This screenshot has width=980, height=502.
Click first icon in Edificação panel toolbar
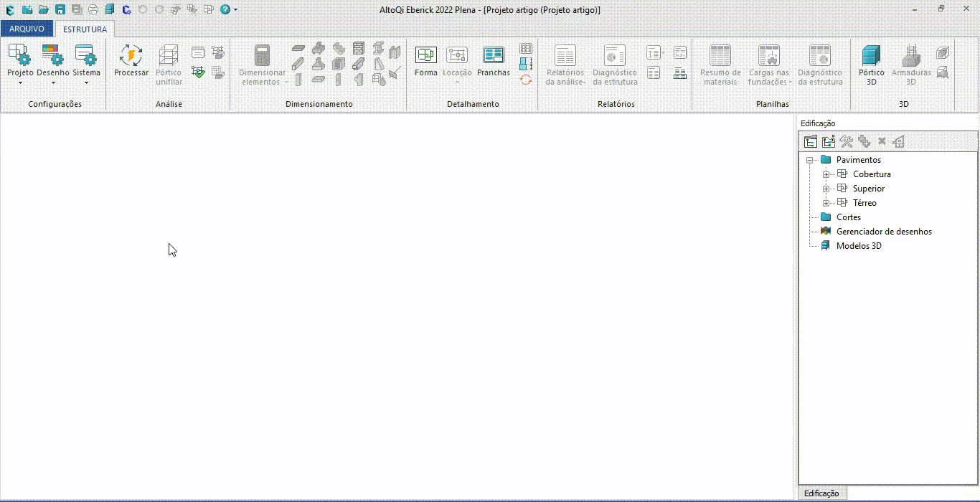click(x=810, y=142)
